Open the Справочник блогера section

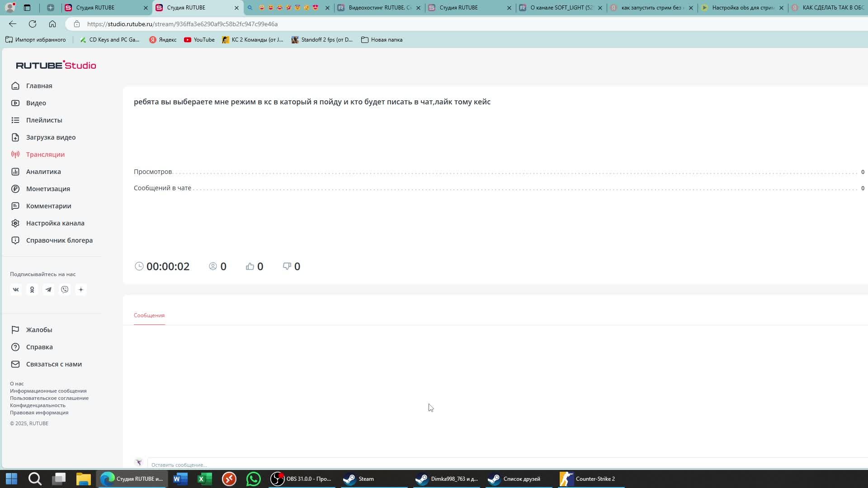59,240
